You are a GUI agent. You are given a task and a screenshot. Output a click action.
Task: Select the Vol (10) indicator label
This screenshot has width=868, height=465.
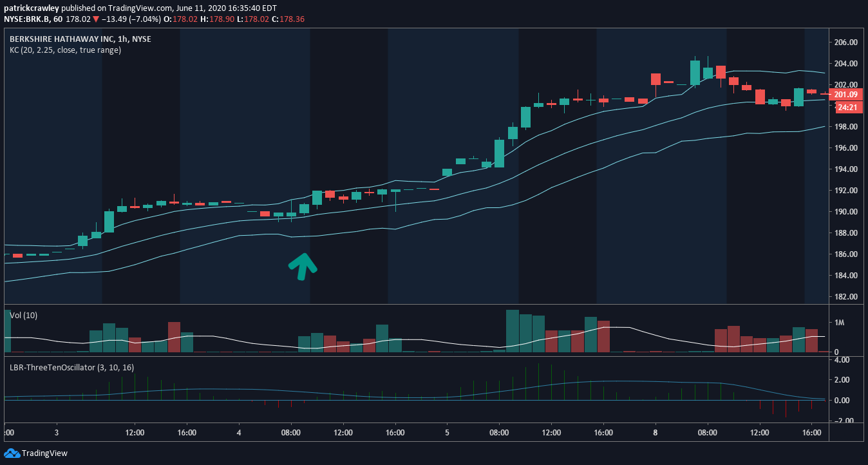click(25, 315)
